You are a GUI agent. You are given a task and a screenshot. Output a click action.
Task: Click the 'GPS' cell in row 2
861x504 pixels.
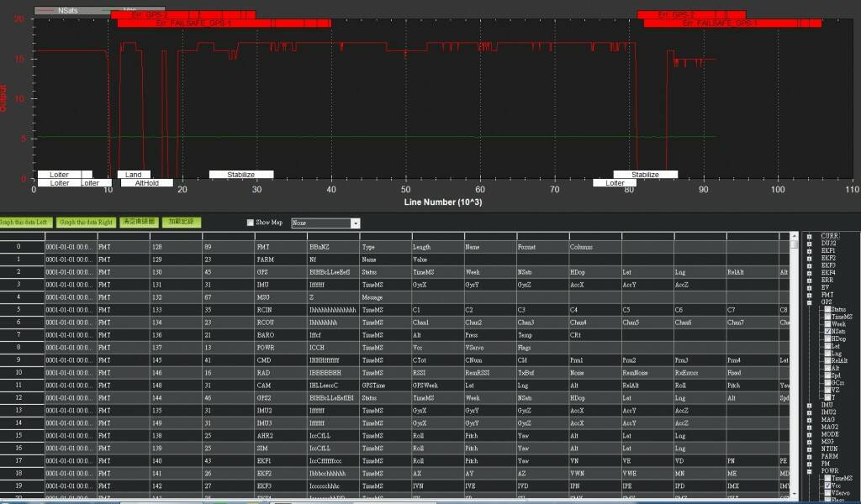tap(280, 272)
